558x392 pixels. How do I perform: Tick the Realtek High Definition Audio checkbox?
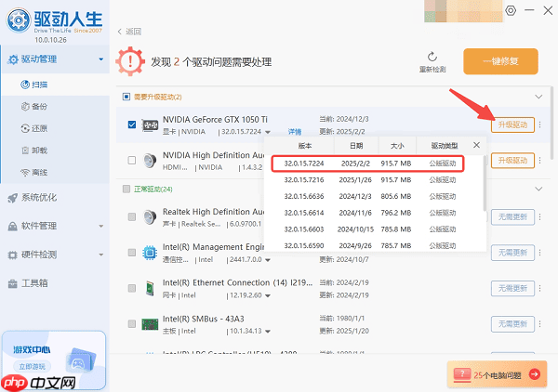pos(131,217)
